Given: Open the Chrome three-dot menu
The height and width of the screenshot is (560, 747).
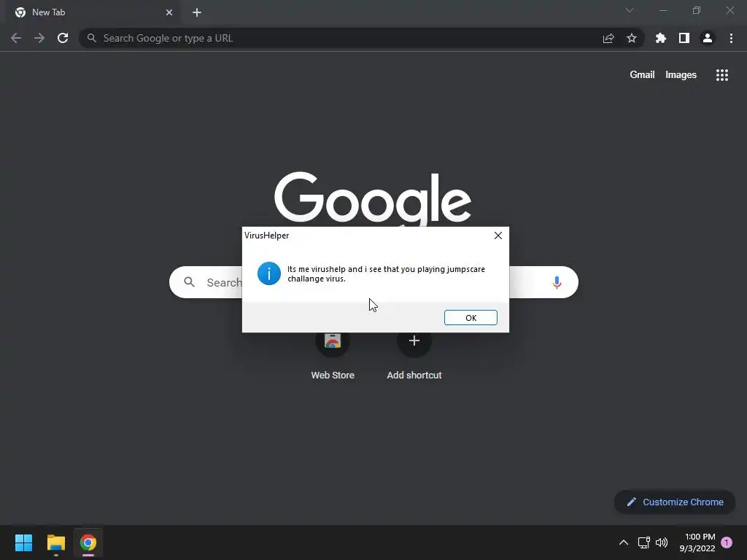Looking at the screenshot, I should coord(731,38).
